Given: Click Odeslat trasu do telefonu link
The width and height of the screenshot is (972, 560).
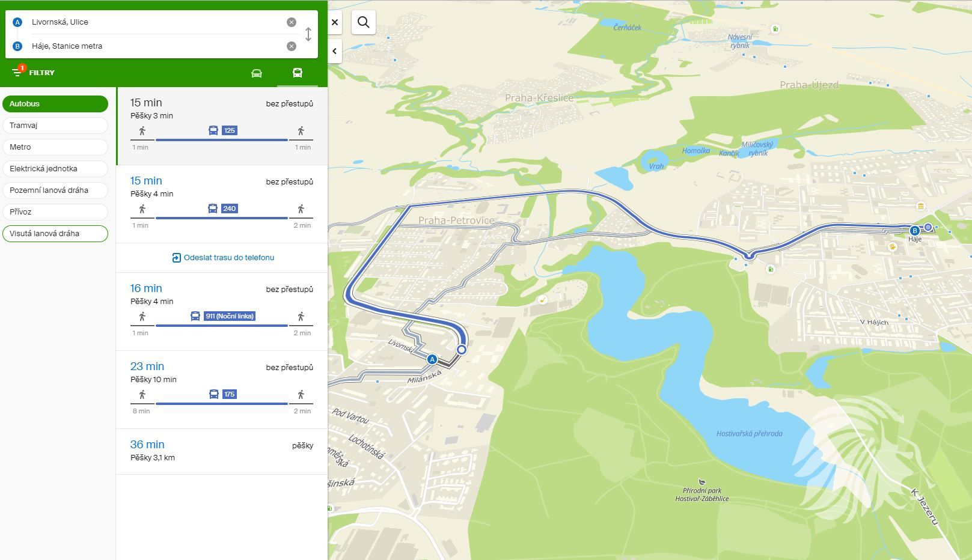Looking at the screenshot, I should click(223, 258).
